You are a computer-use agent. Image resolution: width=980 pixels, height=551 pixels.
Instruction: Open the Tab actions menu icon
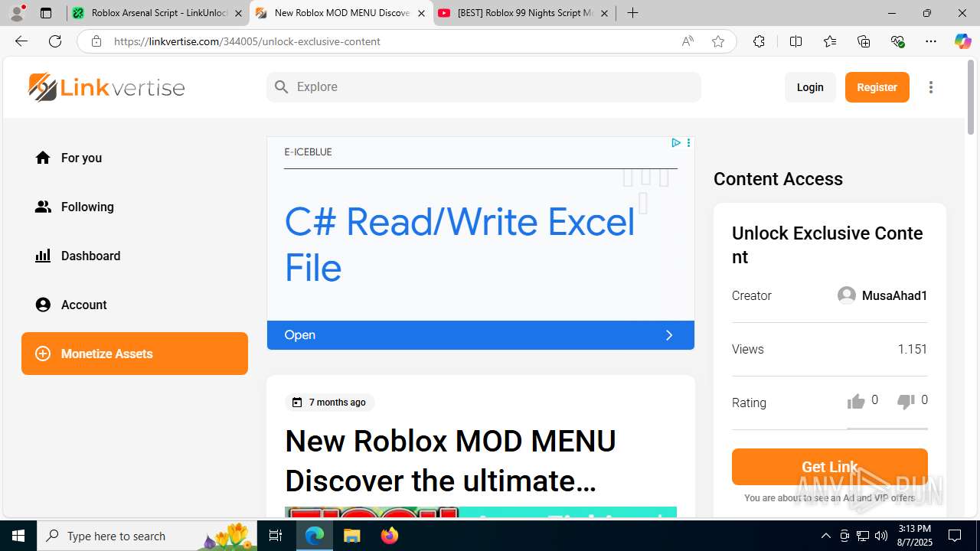(x=46, y=13)
